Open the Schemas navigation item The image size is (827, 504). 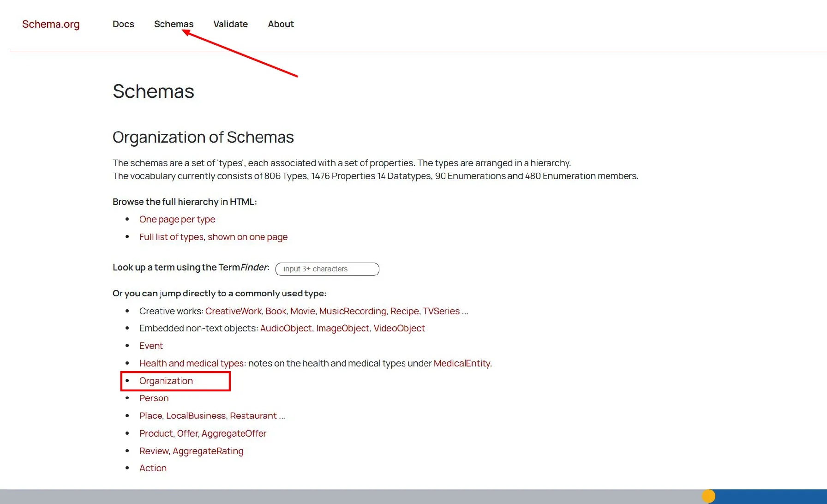174,24
